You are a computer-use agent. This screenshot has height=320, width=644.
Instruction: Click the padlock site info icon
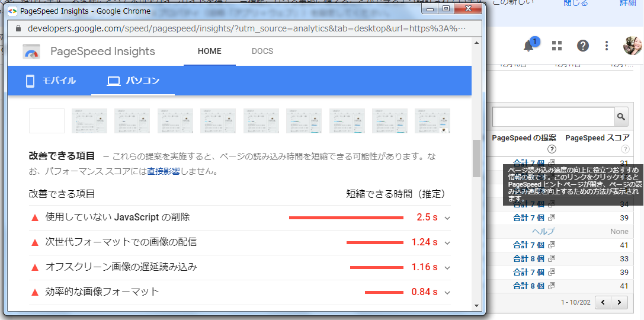tap(18, 29)
